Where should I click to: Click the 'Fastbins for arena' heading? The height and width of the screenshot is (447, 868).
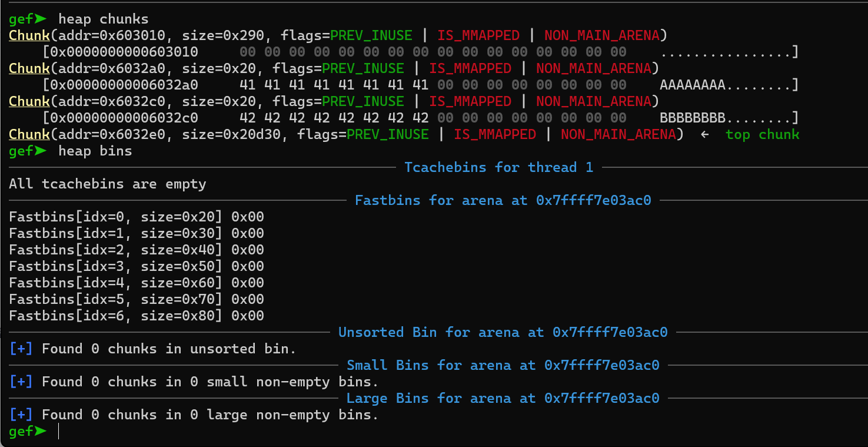503,200
